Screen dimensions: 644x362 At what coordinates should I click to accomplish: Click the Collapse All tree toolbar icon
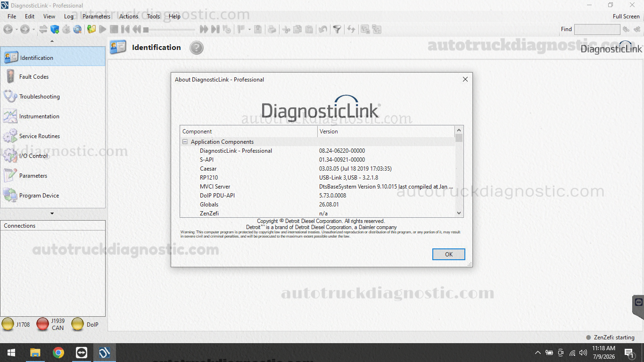point(377,29)
